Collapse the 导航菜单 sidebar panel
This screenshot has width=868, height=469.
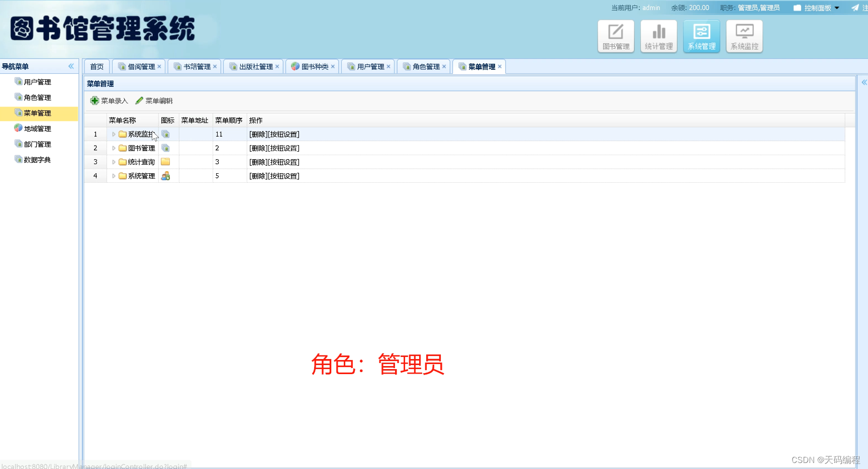point(71,66)
